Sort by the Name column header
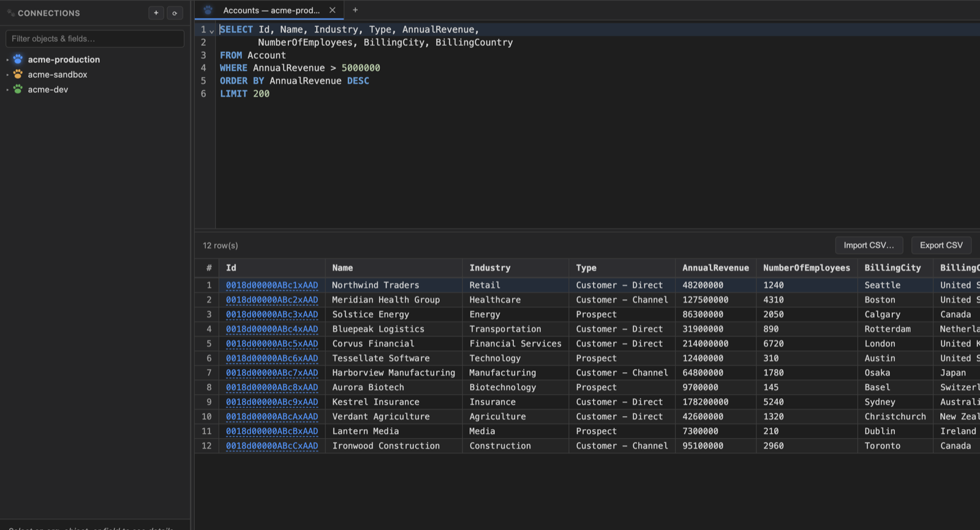 394,268
